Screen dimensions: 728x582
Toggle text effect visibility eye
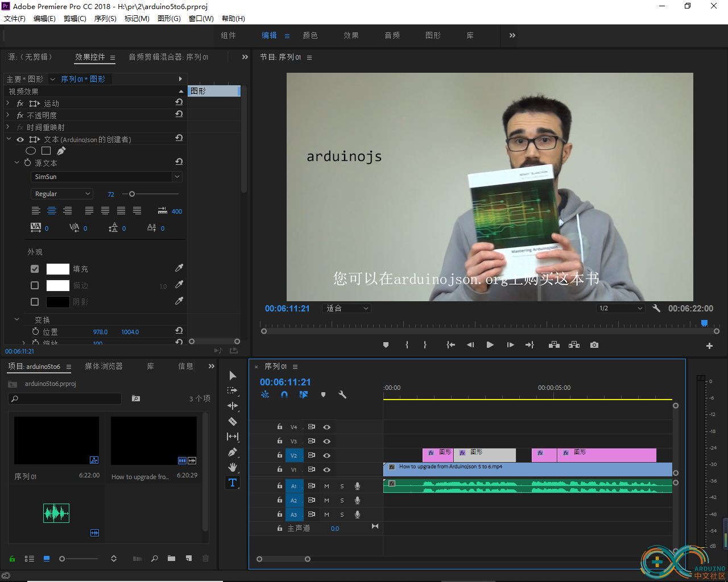pyautogui.click(x=20, y=139)
